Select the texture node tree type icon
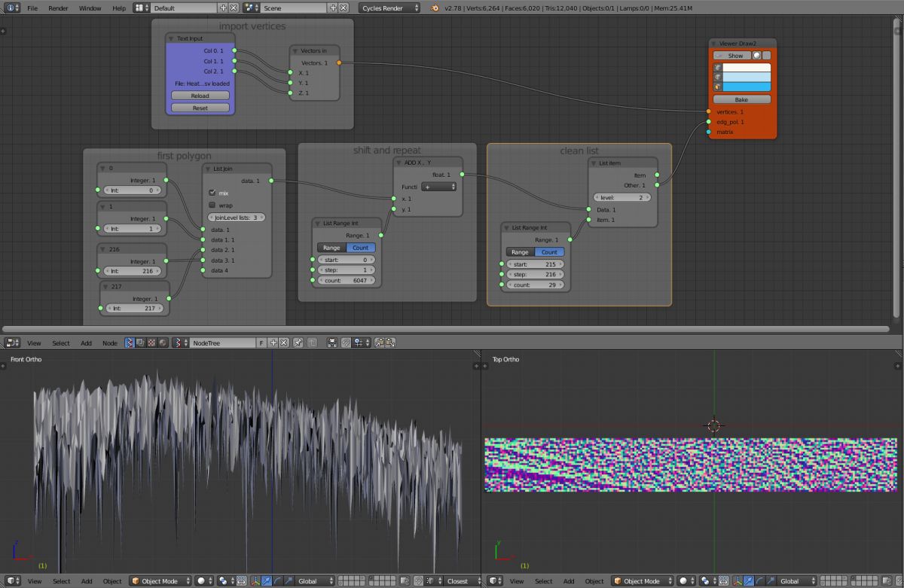The width and height of the screenshot is (904, 588). (151, 343)
